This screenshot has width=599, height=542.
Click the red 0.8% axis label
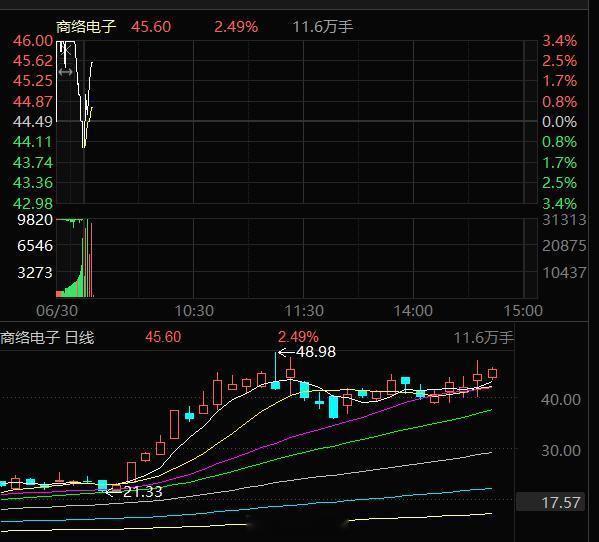coord(560,102)
